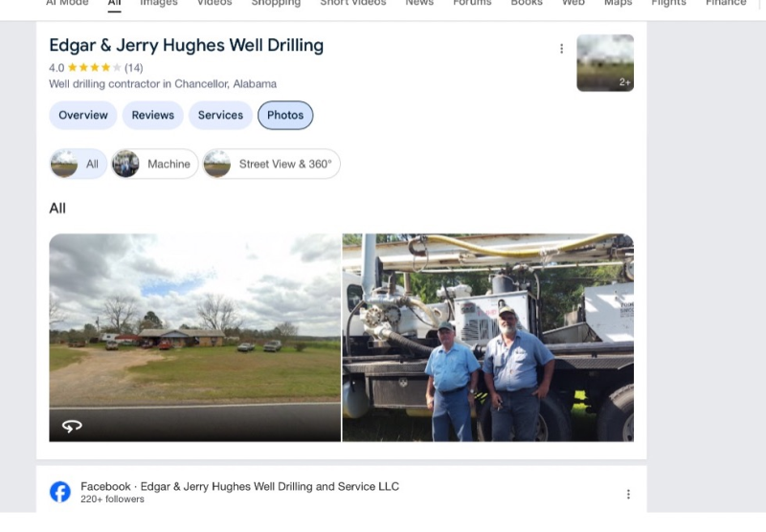Switch to AI Mode tab

coord(67,3)
